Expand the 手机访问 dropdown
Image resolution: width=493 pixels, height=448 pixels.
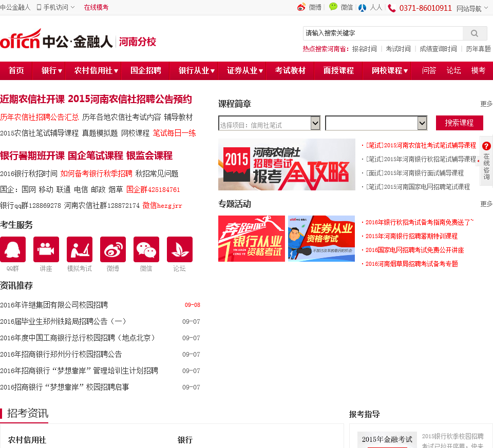pos(72,7)
